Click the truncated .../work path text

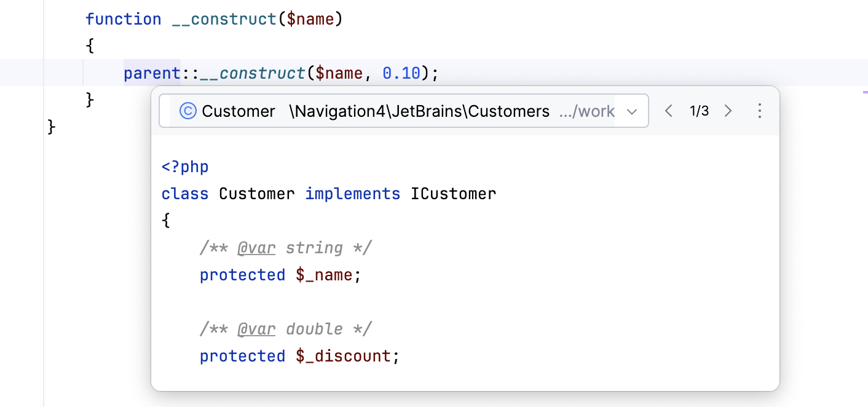[x=586, y=111]
